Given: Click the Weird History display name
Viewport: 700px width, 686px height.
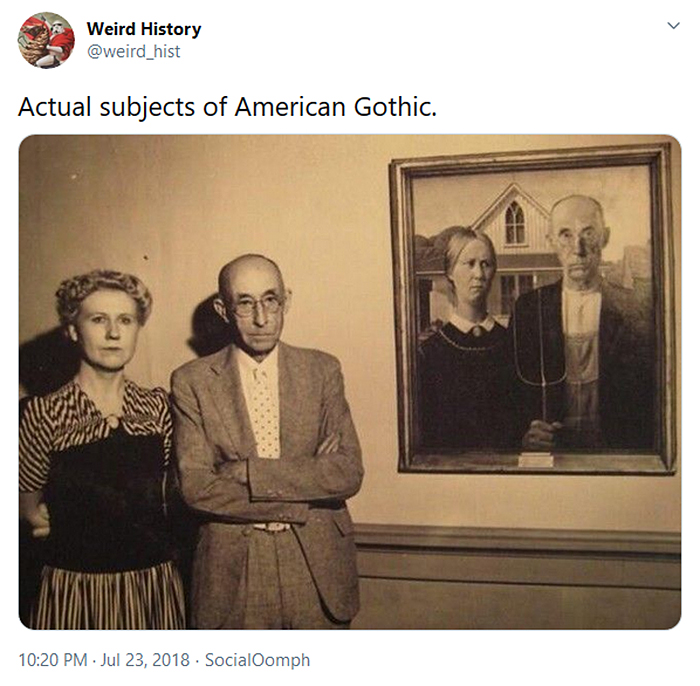Looking at the screenshot, I should point(143,29).
